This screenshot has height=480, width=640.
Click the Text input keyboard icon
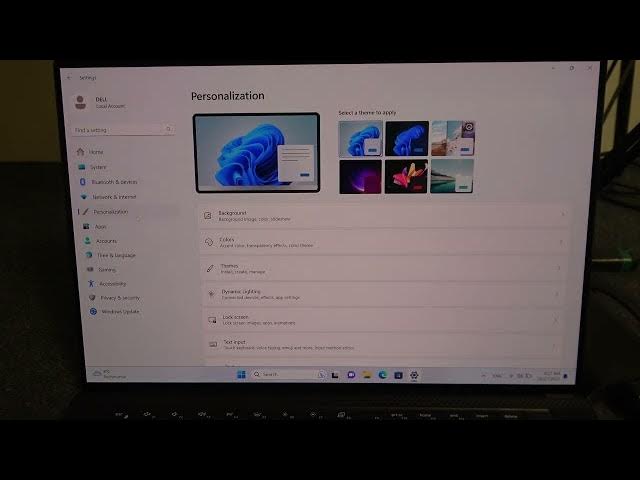pos(213,344)
